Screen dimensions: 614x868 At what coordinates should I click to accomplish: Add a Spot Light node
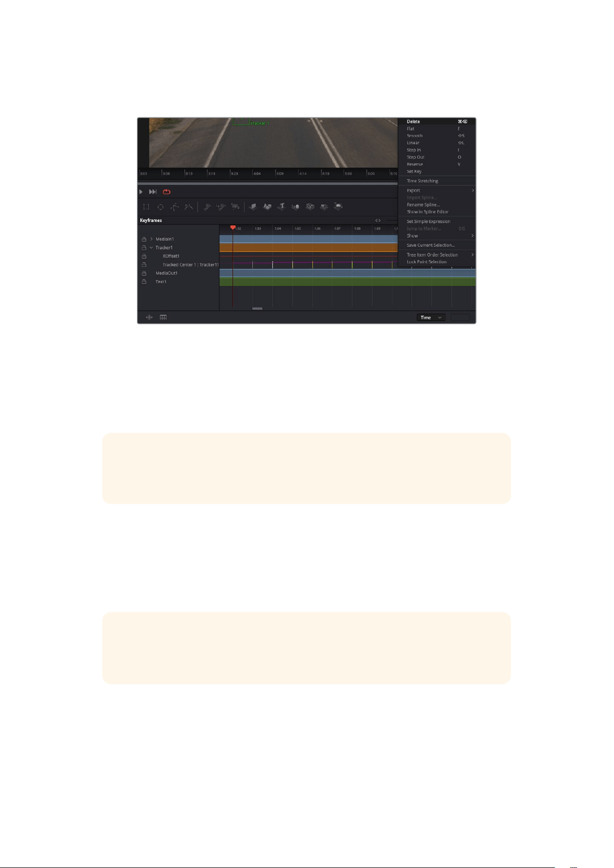click(324, 207)
